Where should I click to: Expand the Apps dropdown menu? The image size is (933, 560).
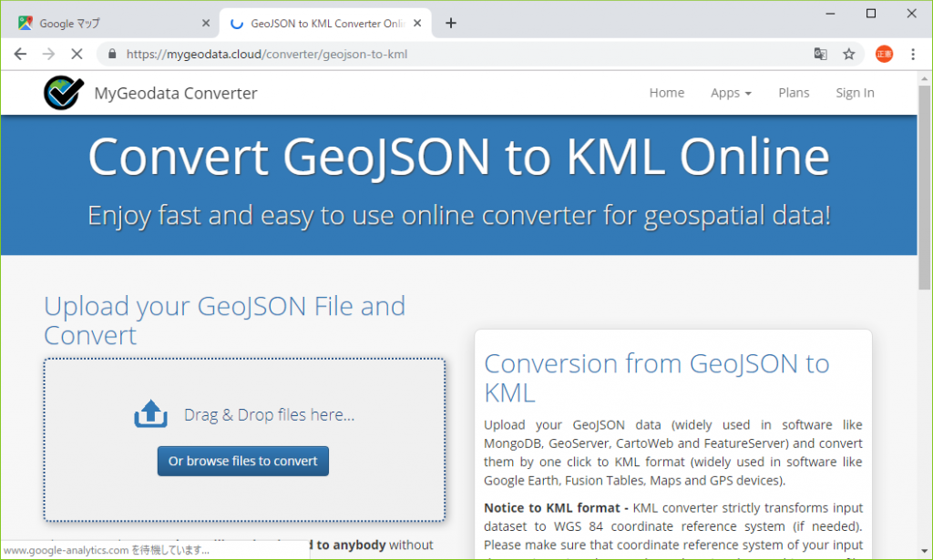coord(731,93)
